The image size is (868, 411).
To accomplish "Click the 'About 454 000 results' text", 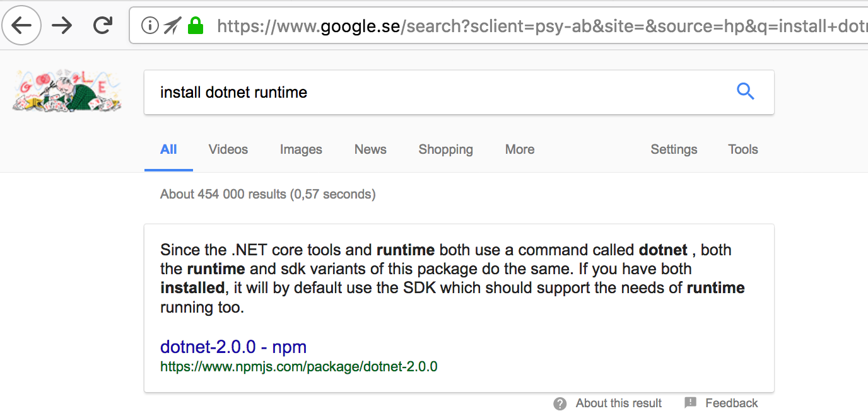I will pos(268,194).
